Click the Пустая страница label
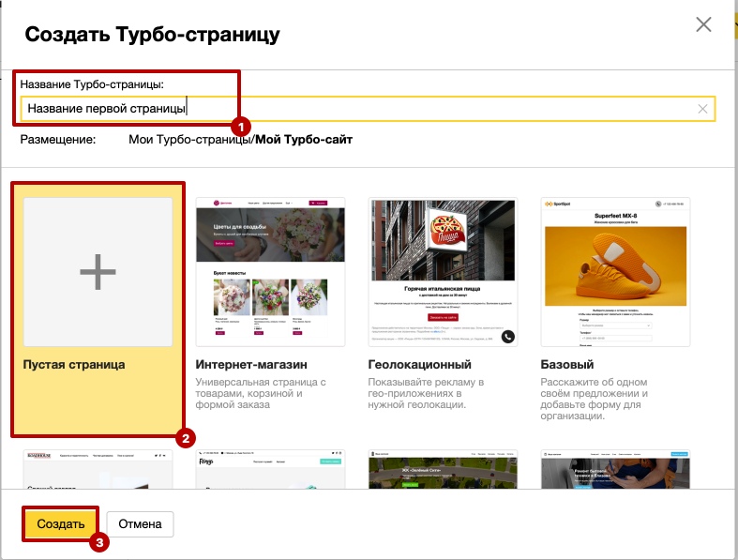The width and height of the screenshot is (738, 560). pyautogui.click(x=74, y=365)
